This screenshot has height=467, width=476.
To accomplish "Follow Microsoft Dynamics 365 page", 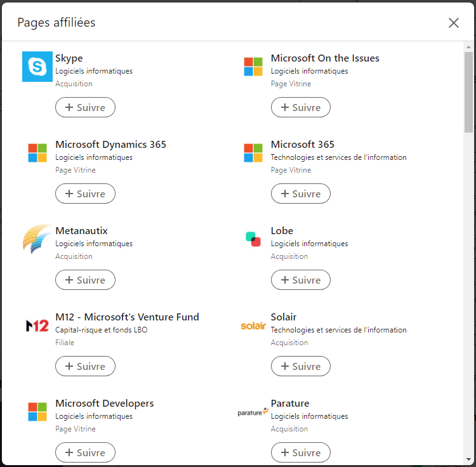I will click(85, 194).
